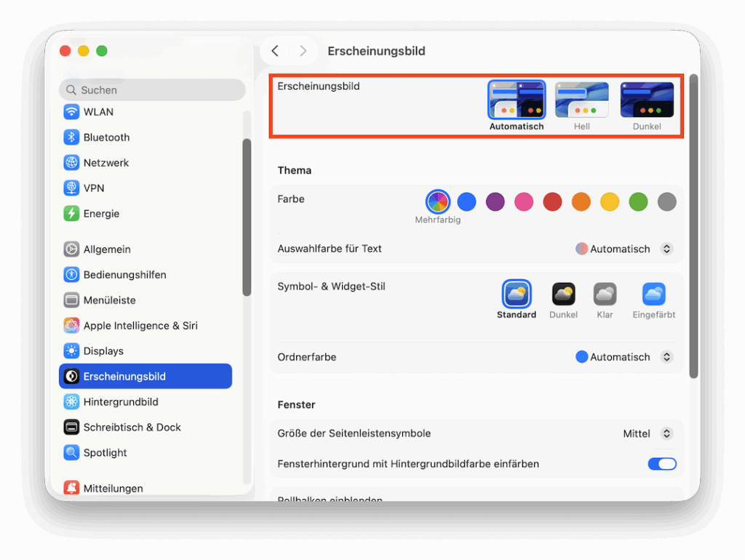The image size is (745, 560).
Task: Open the Hintergrundbild pane
Action: click(x=121, y=401)
